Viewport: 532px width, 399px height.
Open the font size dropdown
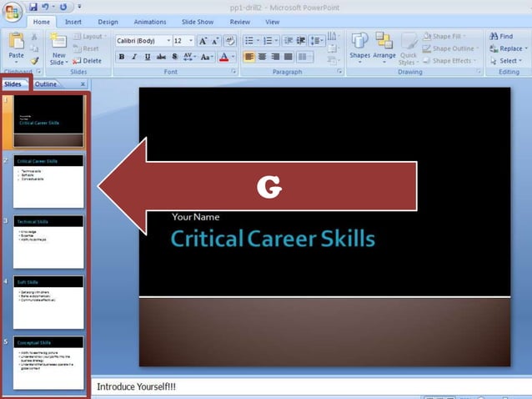[x=191, y=41]
